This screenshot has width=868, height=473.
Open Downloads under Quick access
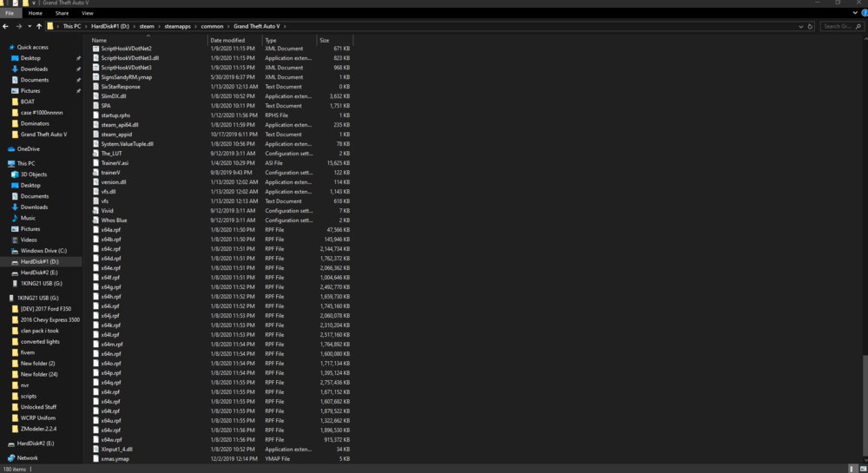tap(34, 69)
